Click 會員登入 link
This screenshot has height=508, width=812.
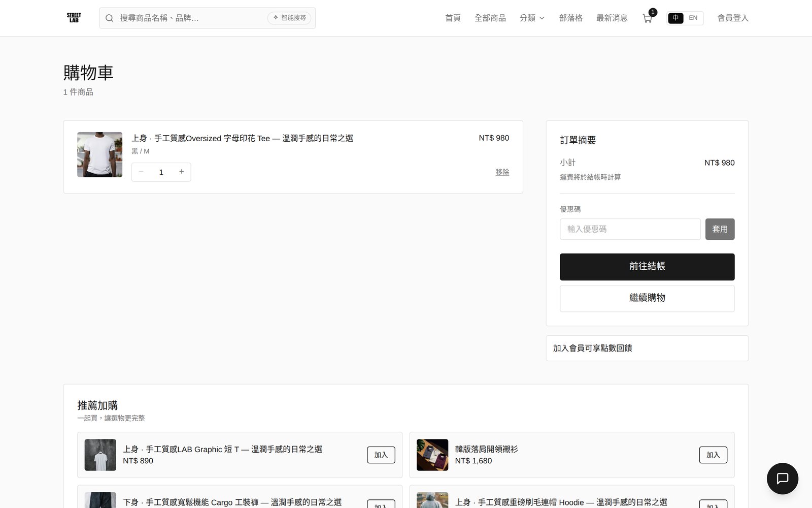point(732,18)
